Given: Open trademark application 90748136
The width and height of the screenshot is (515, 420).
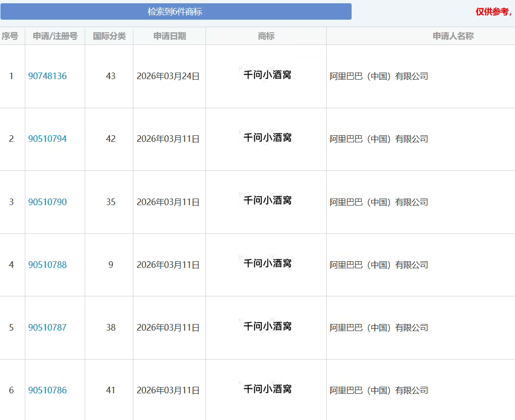Looking at the screenshot, I should [x=47, y=76].
